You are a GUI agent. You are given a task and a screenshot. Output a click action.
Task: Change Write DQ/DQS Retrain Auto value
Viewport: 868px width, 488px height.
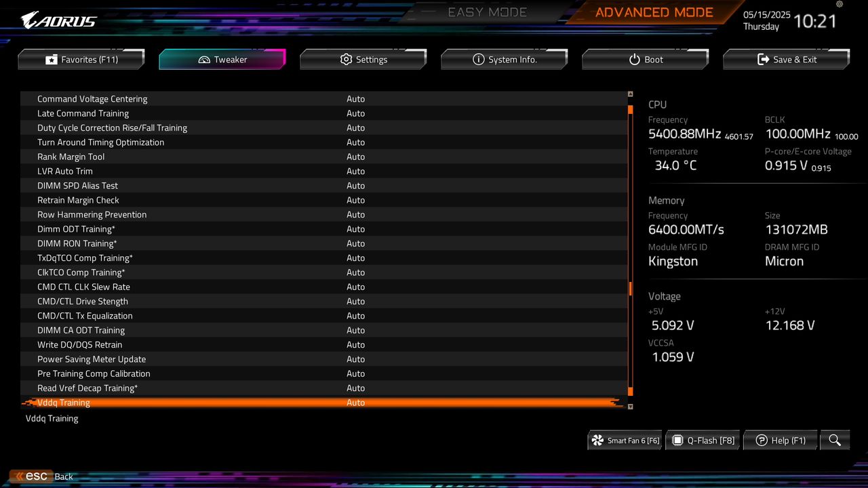355,345
